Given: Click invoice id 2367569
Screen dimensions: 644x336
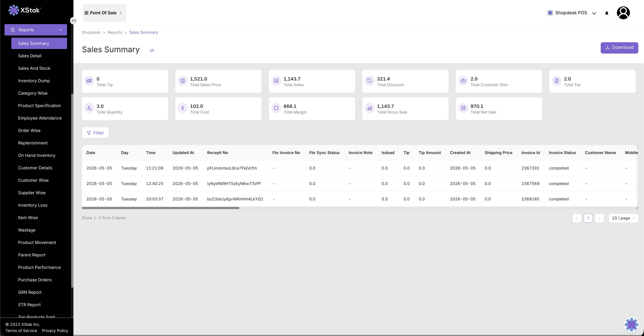Looking at the screenshot, I should pyautogui.click(x=530, y=183).
